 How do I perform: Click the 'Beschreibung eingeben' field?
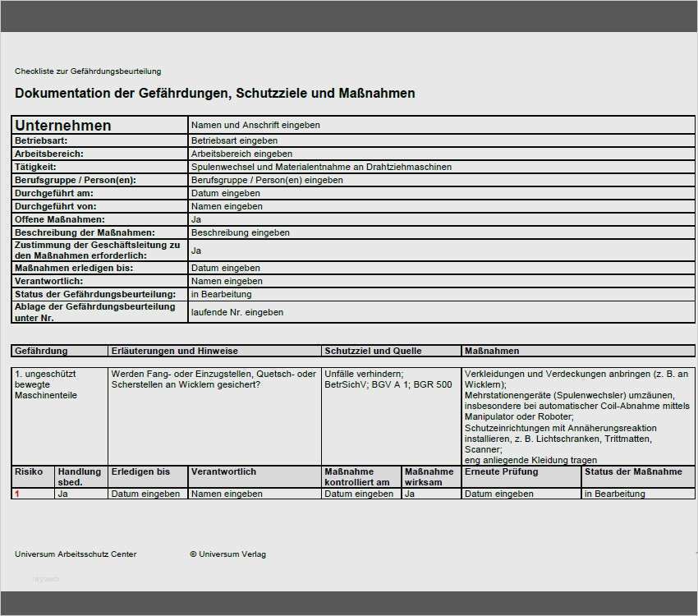pyautogui.click(x=441, y=232)
